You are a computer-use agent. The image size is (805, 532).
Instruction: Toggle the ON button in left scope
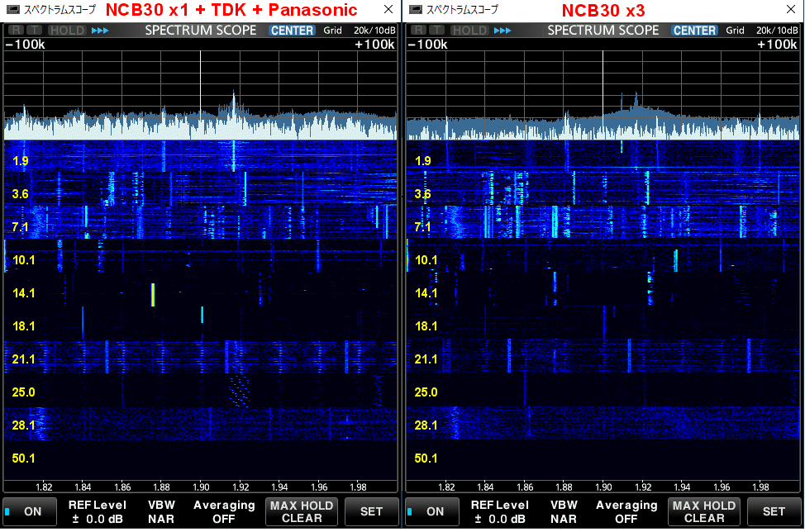30,511
